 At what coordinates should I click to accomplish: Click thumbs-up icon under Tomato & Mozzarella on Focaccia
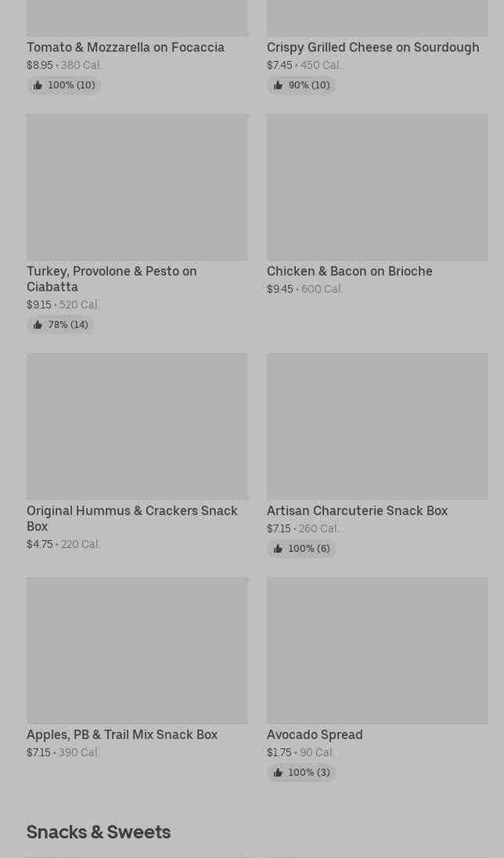38,85
